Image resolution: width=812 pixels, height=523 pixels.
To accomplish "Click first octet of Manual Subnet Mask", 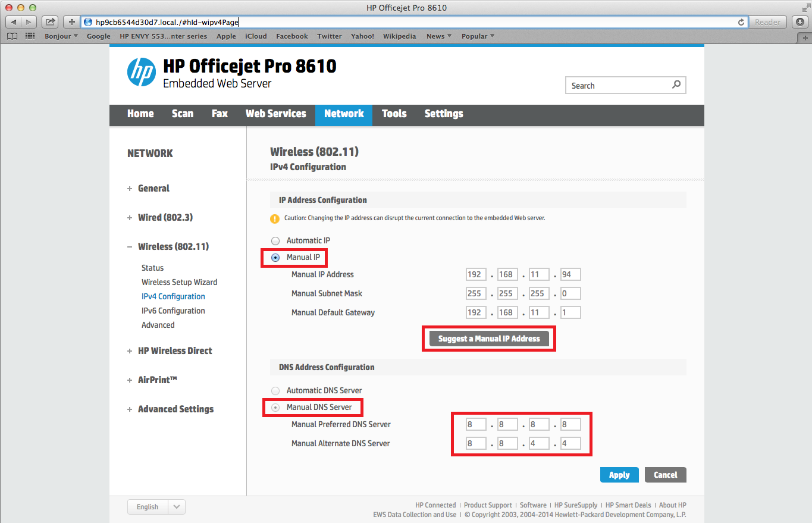I will point(476,293).
